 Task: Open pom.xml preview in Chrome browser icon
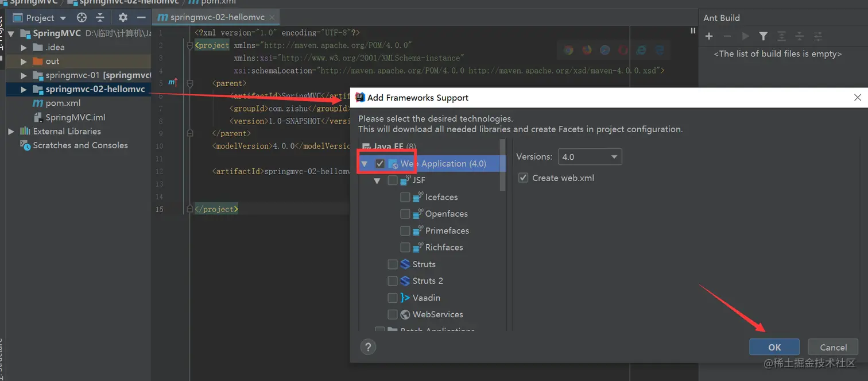pyautogui.click(x=568, y=50)
